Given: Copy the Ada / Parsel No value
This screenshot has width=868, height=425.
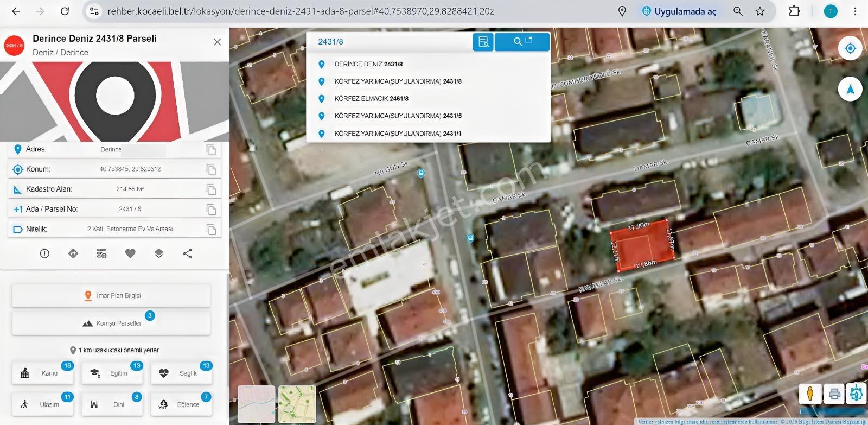Looking at the screenshot, I should (212, 210).
